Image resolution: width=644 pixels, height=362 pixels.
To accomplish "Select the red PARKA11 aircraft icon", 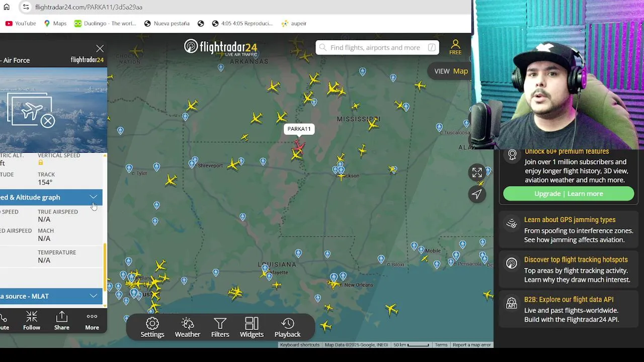I will (299, 146).
